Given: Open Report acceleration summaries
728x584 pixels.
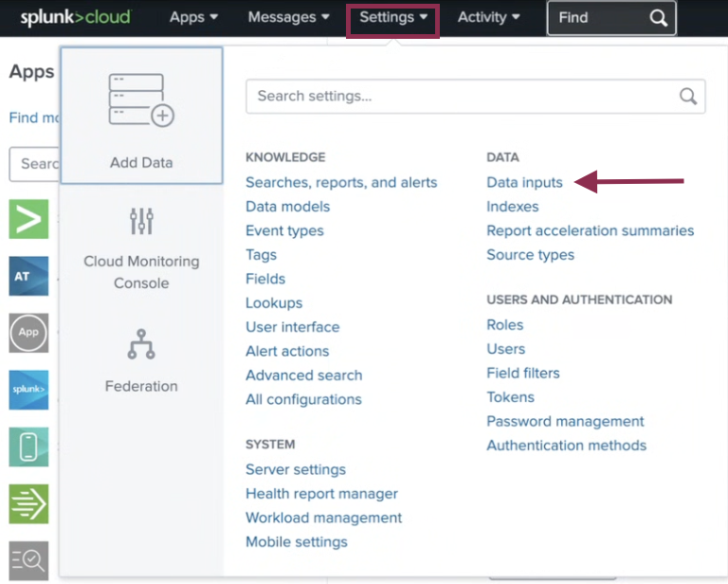Looking at the screenshot, I should coord(591,230).
